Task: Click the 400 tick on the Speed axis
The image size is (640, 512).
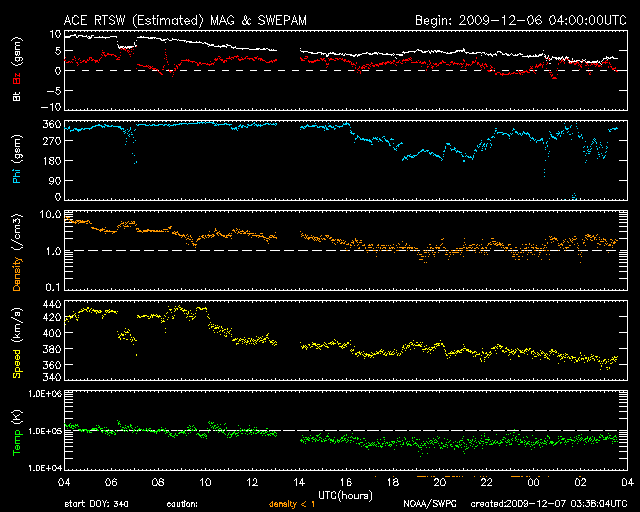Action: point(52,333)
